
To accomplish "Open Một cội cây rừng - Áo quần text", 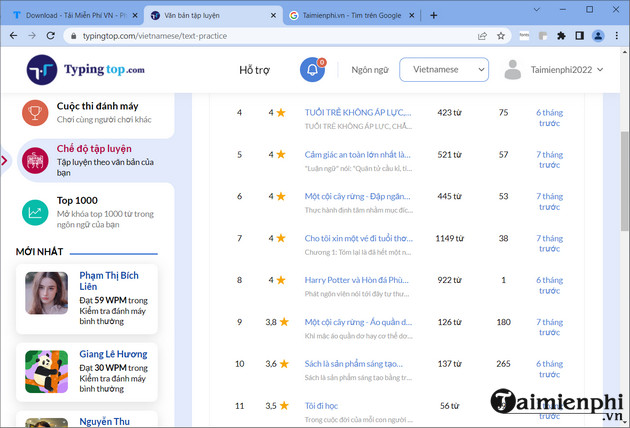I will (x=358, y=322).
